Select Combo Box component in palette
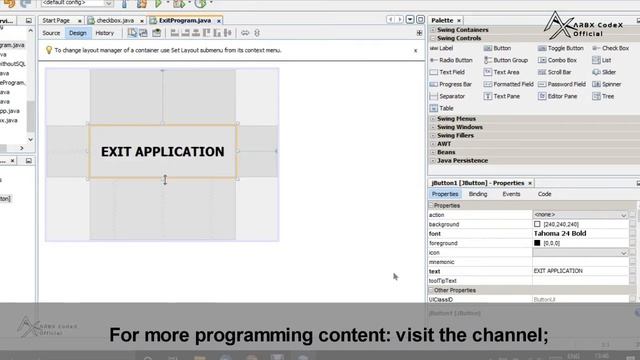Screen dimensions: 640x360 pyautogui.click(x=558, y=60)
